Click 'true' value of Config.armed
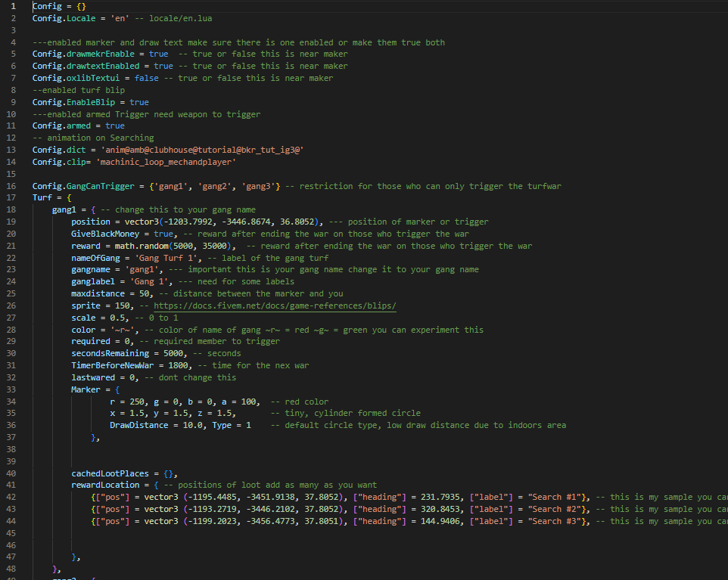This screenshot has width=728, height=580. tap(115, 126)
